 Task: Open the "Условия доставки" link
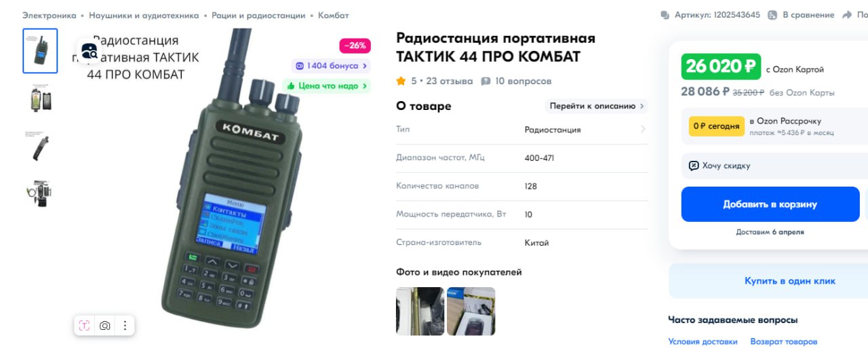pyautogui.click(x=703, y=341)
